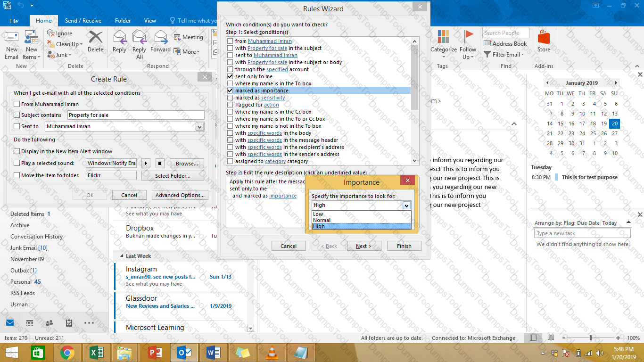The width and height of the screenshot is (644, 362).
Task: Check 'Sent to' checkbox in Create Rule
Action: (x=17, y=126)
